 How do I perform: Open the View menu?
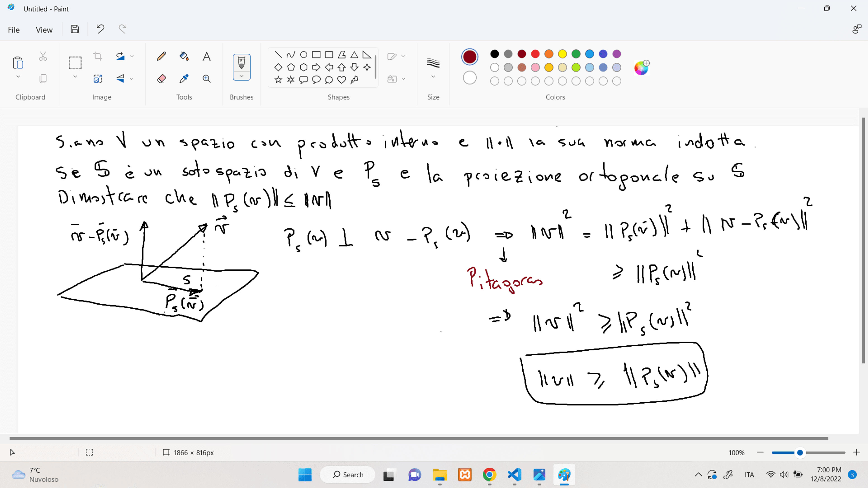[44, 30]
